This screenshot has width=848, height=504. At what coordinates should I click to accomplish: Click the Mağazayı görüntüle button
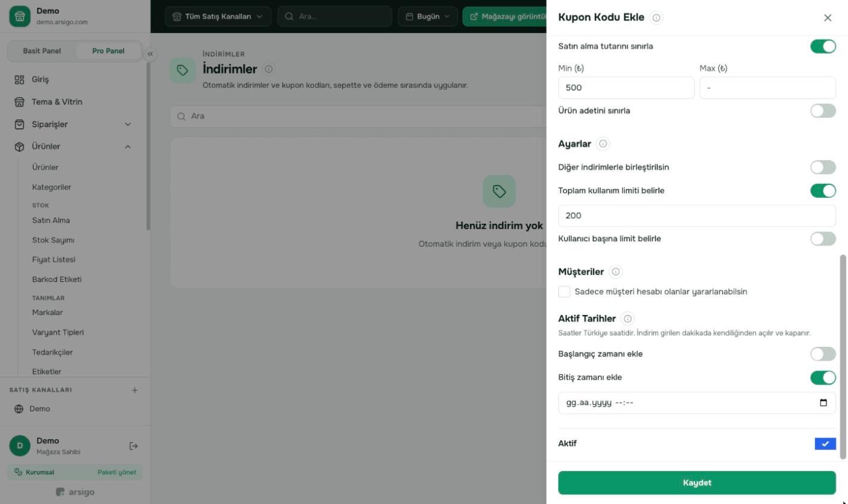tap(505, 16)
